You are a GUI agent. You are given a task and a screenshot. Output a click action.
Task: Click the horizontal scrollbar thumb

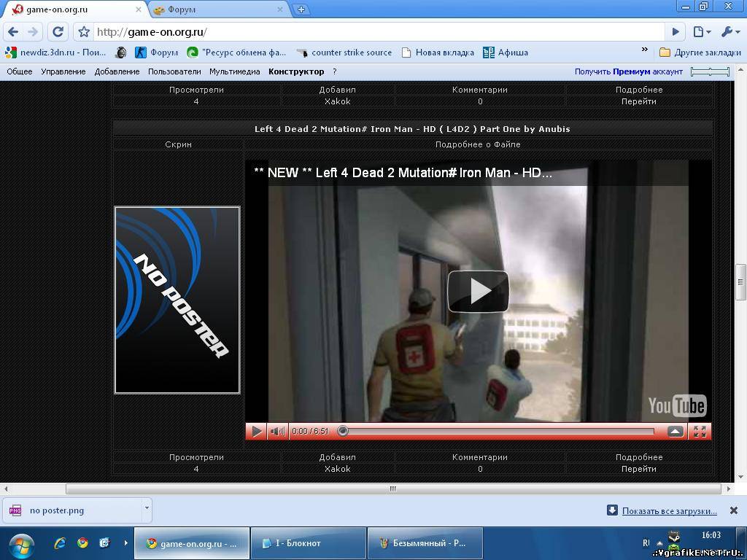[x=393, y=489]
